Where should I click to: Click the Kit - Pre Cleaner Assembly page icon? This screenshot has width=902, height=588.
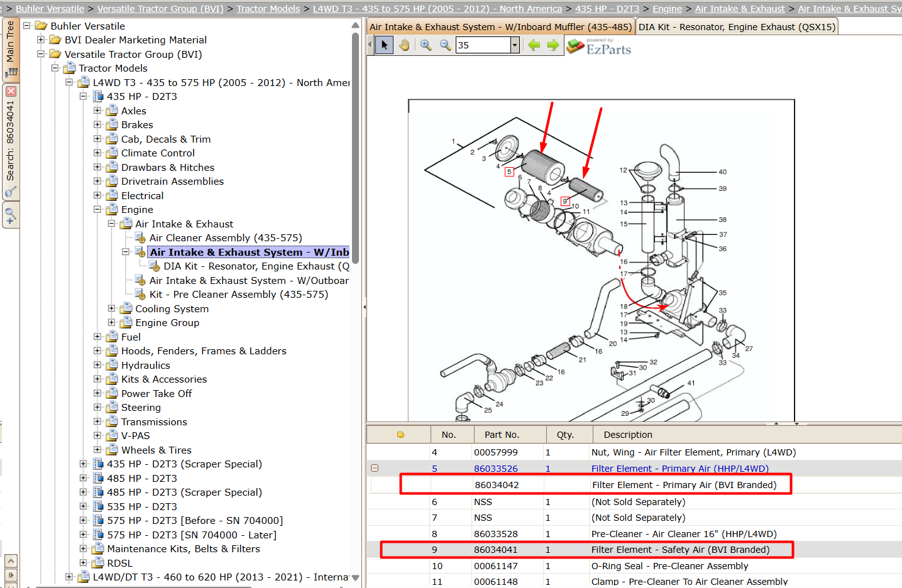[141, 294]
